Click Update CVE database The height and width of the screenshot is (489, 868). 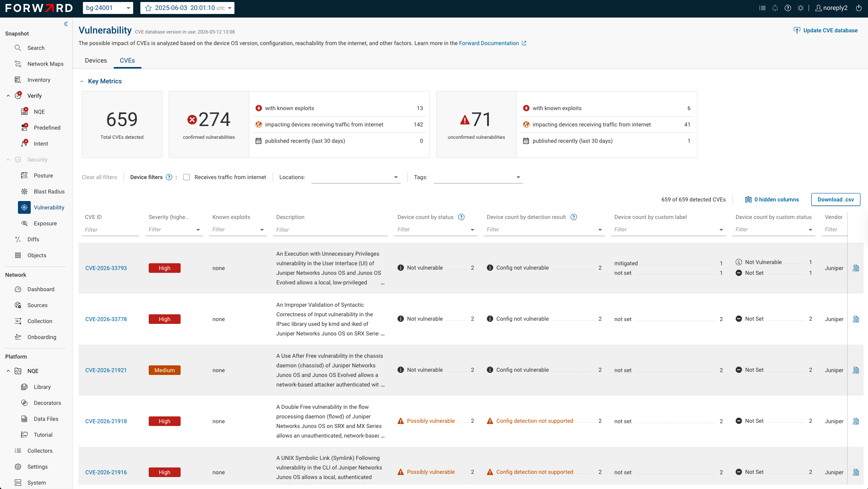[x=825, y=30]
